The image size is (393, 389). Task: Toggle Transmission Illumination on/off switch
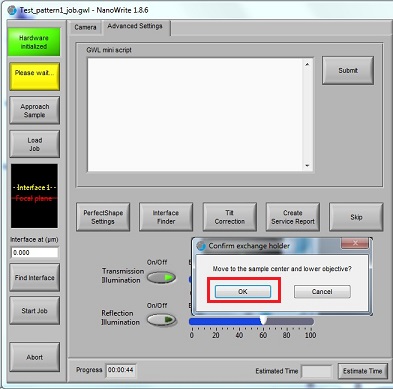pyautogui.click(x=161, y=277)
